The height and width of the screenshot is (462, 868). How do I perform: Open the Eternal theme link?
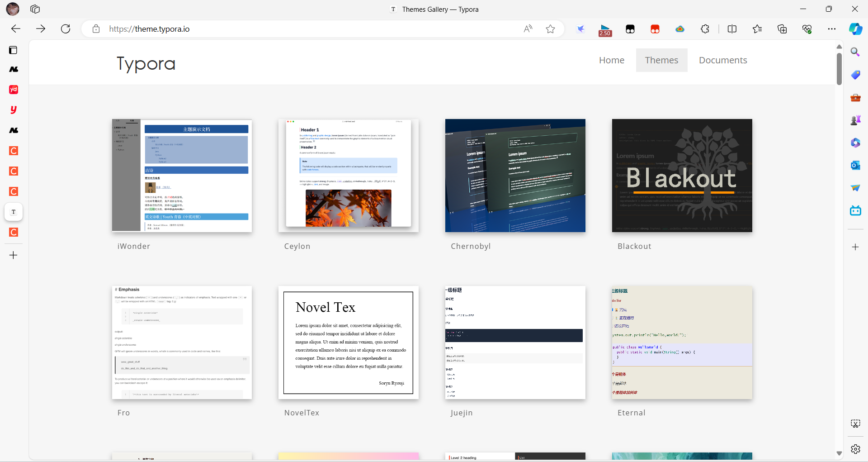pyautogui.click(x=632, y=413)
